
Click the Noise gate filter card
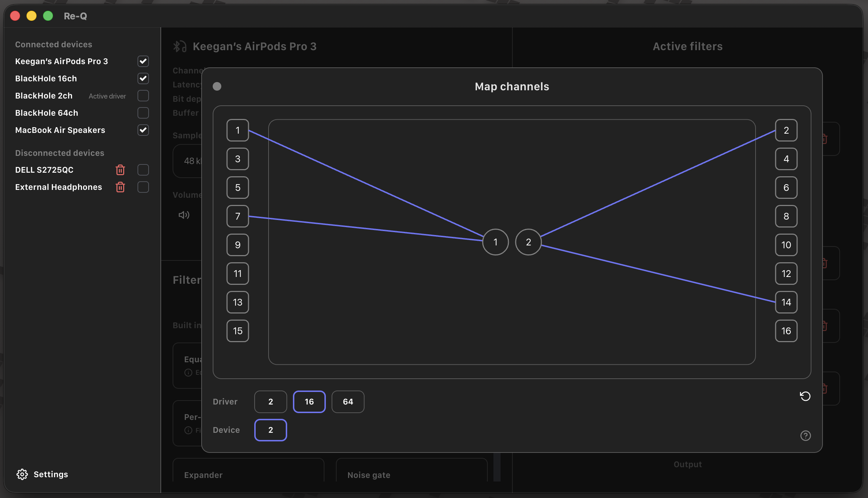pyautogui.click(x=412, y=470)
